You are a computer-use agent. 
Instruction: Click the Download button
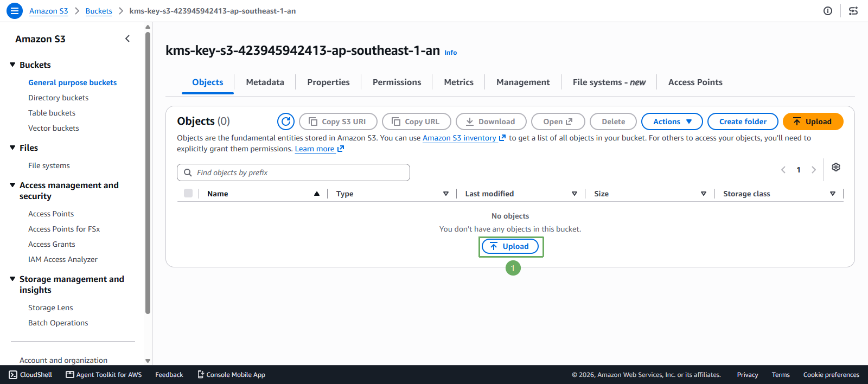(491, 121)
